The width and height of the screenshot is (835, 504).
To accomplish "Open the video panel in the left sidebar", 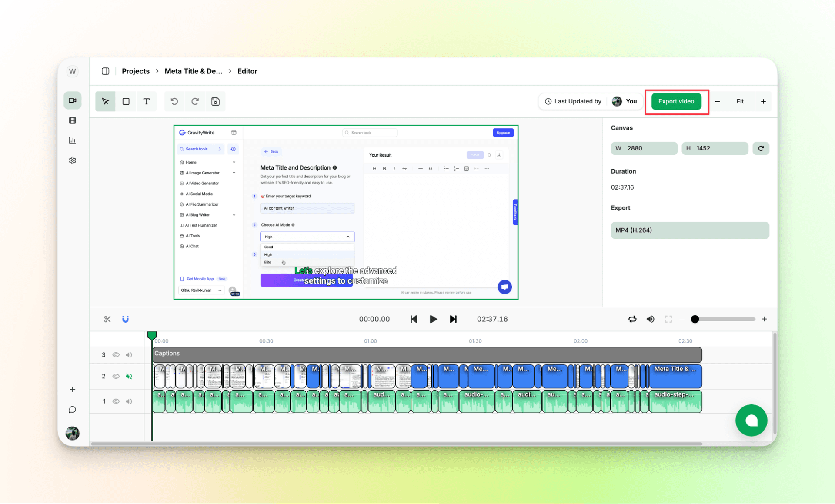I will tap(72, 100).
